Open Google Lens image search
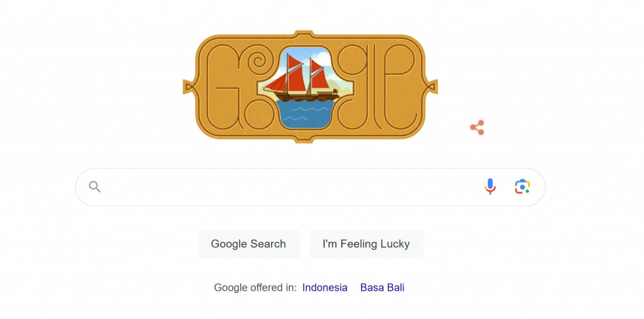This screenshot has height=319, width=644. click(x=522, y=186)
